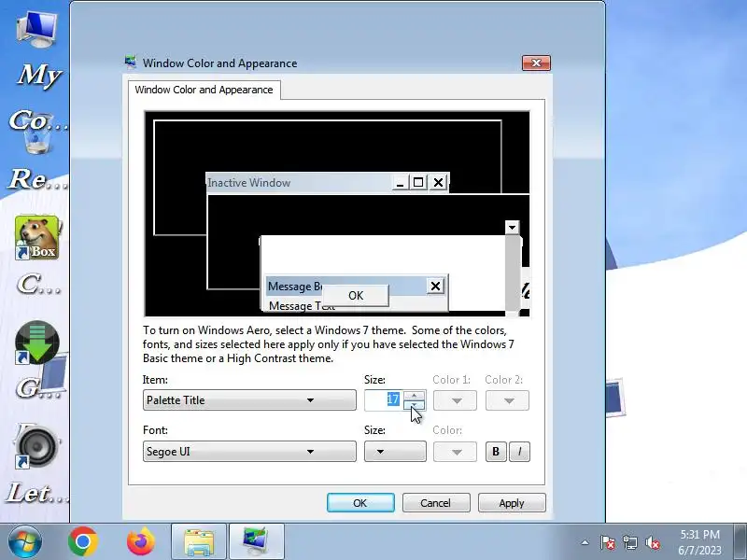Switch to Personalization taskbar window
The height and width of the screenshot is (560, 747).
tap(257, 541)
